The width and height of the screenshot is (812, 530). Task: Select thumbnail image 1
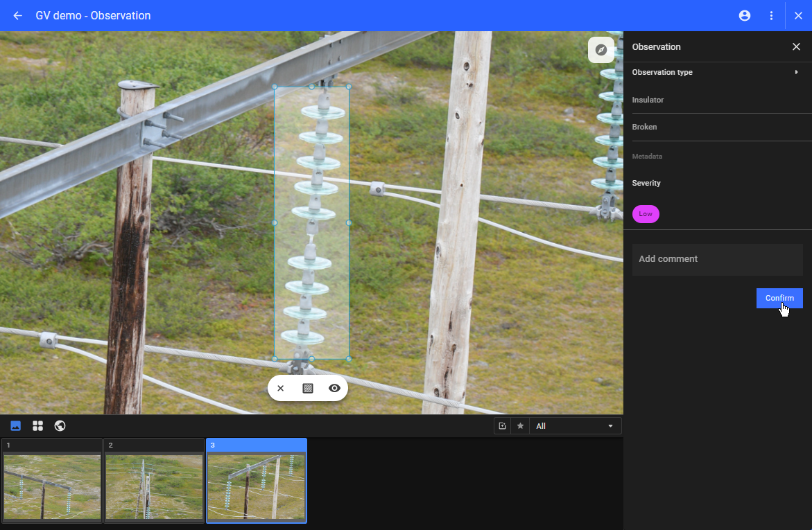(x=52, y=485)
